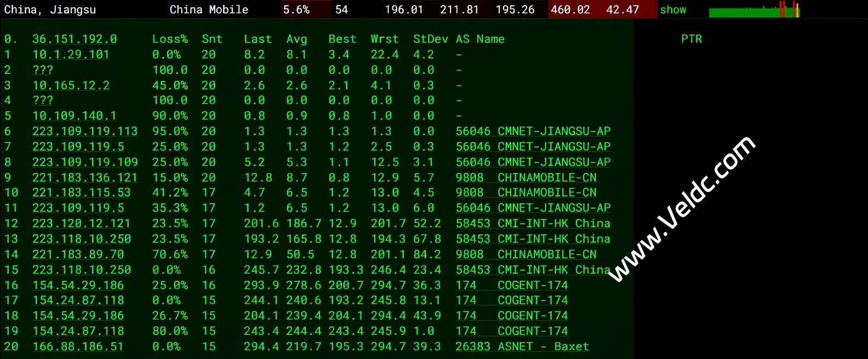Open final hop IP 166.88.186.51
Image resolution: width=868 pixels, height=359 pixels.
pyautogui.click(x=78, y=346)
